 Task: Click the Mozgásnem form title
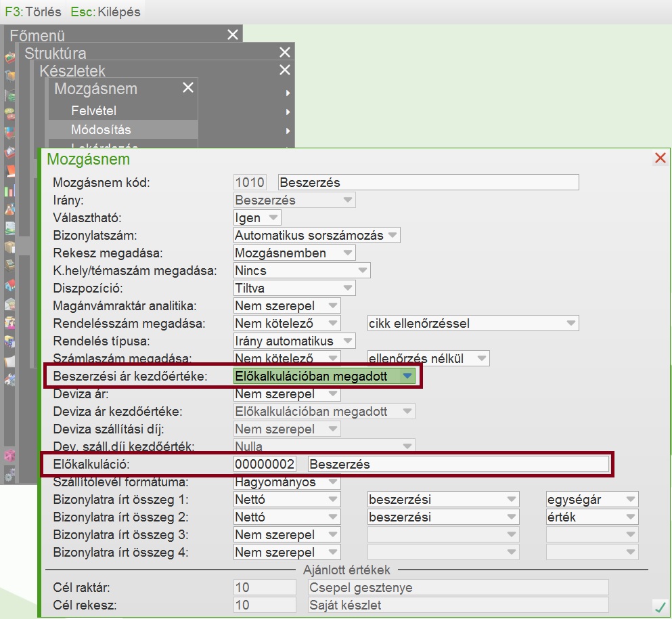pyautogui.click(x=88, y=159)
